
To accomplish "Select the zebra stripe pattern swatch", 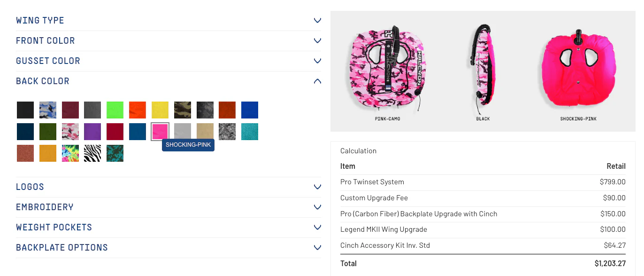I will point(92,153).
